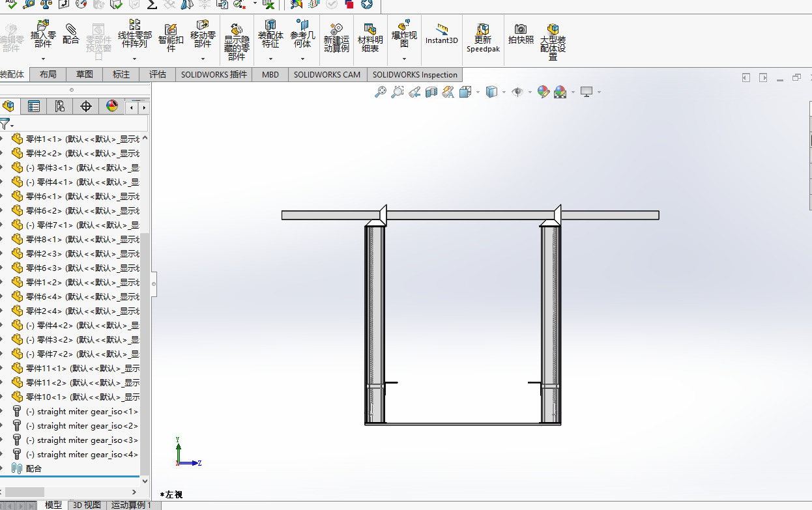Image resolution: width=812 pixels, height=510 pixels.
Task: Click Edit Appearance color ball icon
Action: pos(544,92)
